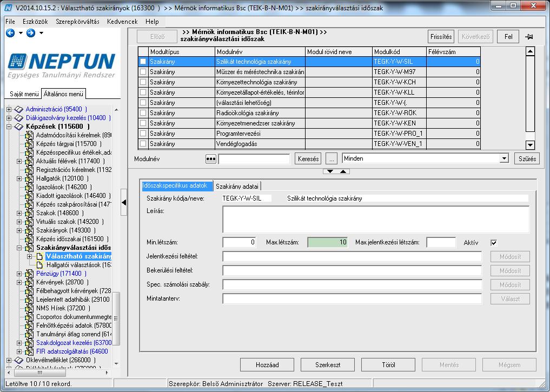The image size is (550, 392).
Task: Click the Leírás text area
Action: (376, 220)
